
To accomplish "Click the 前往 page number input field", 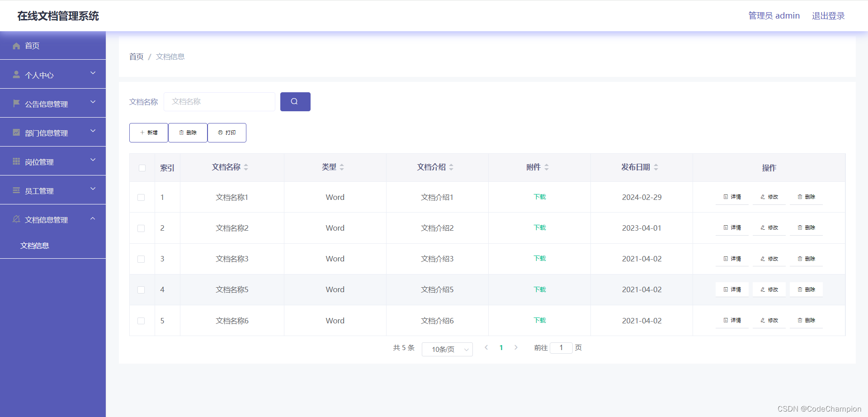I will tap(561, 347).
